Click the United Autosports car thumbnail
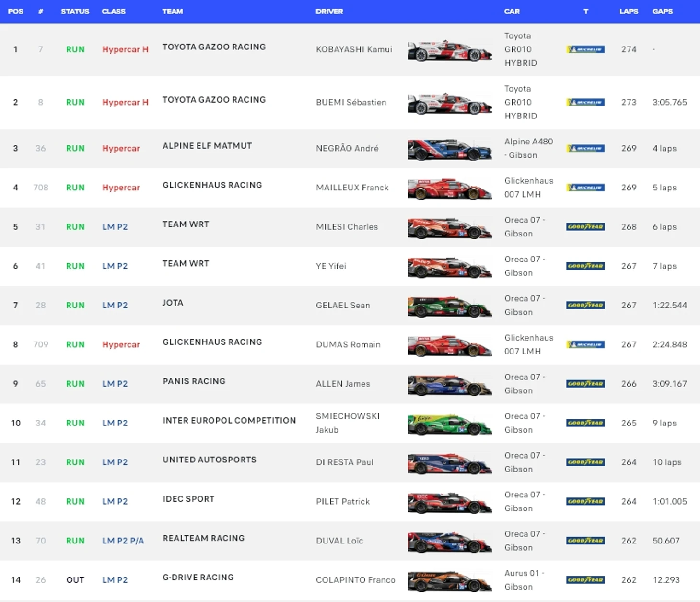The height and width of the screenshot is (602, 700). point(449,463)
